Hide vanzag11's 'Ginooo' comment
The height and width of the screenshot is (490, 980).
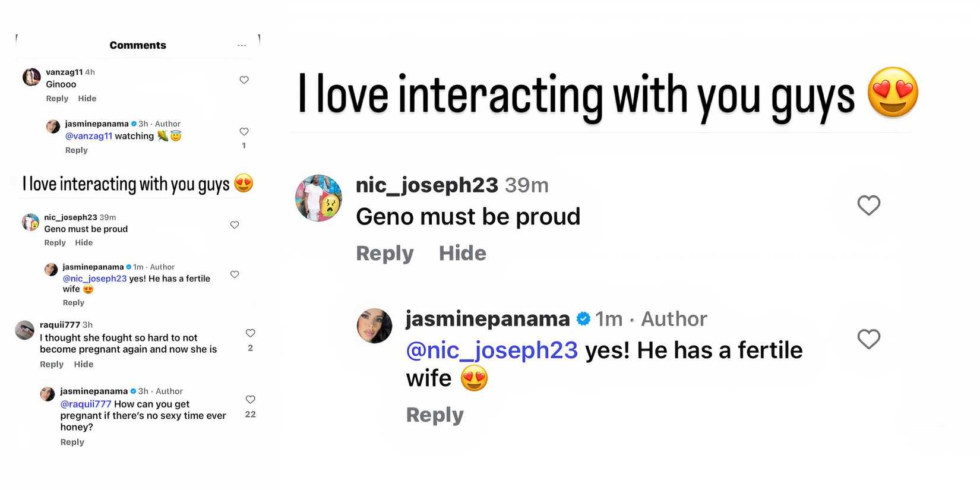[x=87, y=99]
